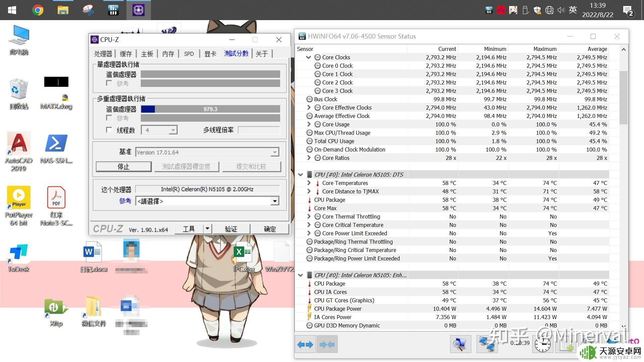Image resolution: width=644 pixels, height=362 pixels.
Task: Click HWiNFO network monitors button
Action: (x=487, y=344)
